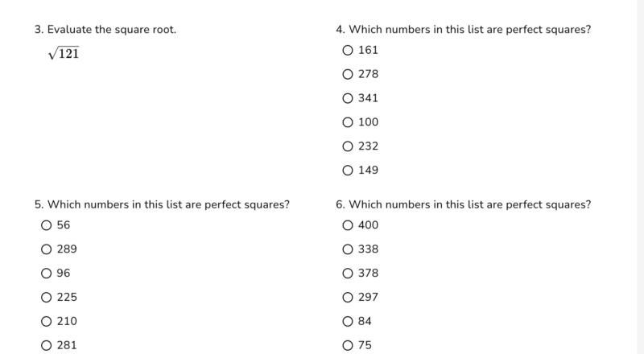The height and width of the screenshot is (354, 644).
Task: Select option 161 in question 4
Action: click(348, 50)
